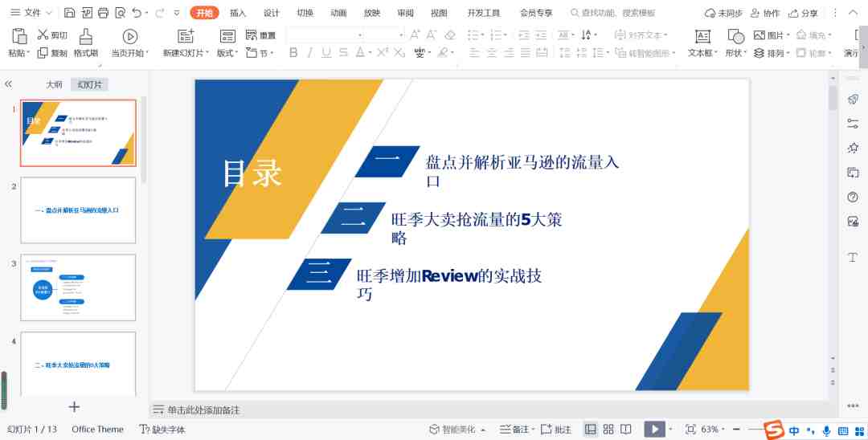Start slideshow with status bar play button
The width and height of the screenshot is (868, 440).
click(654, 430)
